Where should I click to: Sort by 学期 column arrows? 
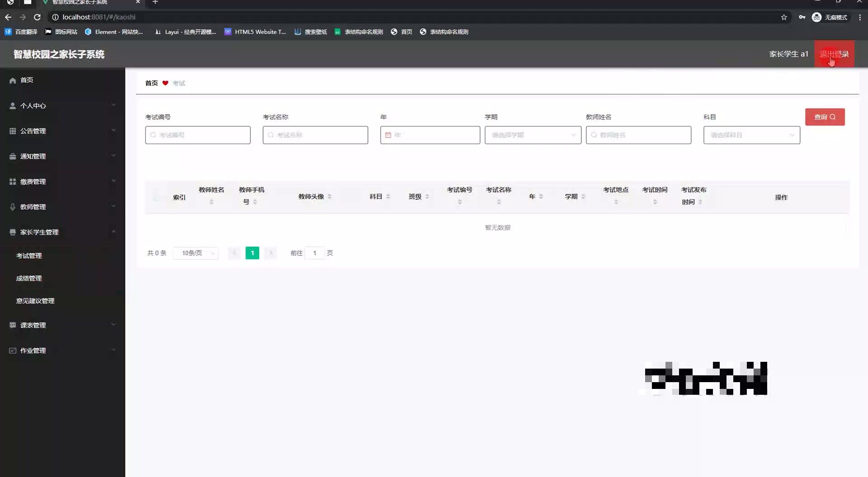click(x=583, y=196)
